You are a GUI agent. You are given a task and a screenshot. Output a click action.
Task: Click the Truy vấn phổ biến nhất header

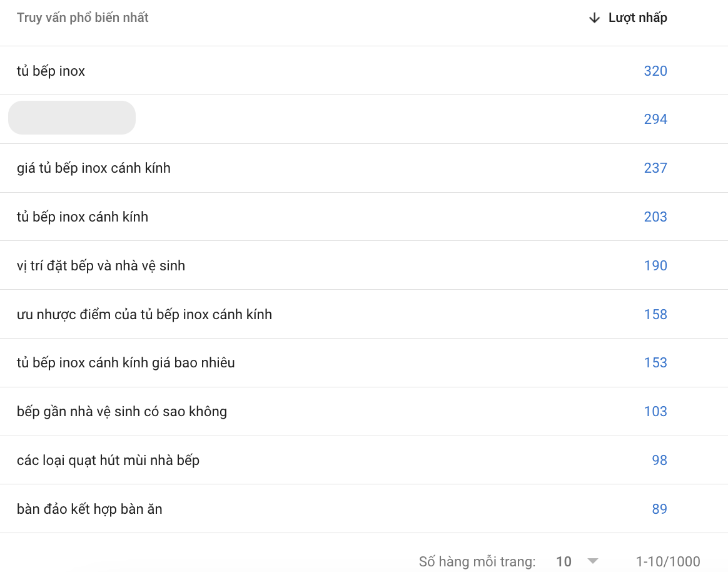(83, 18)
